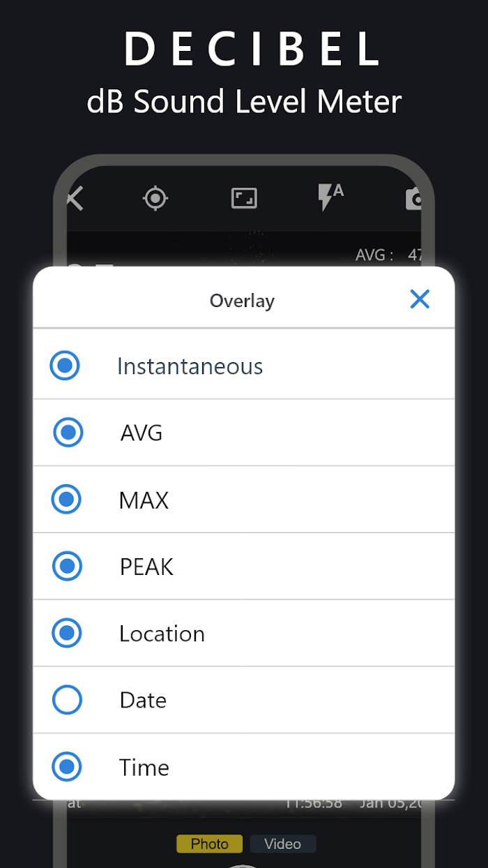Disable the AVG overlay option
Image resolution: width=488 pixels, height=868 pixels.
(68, 433)
